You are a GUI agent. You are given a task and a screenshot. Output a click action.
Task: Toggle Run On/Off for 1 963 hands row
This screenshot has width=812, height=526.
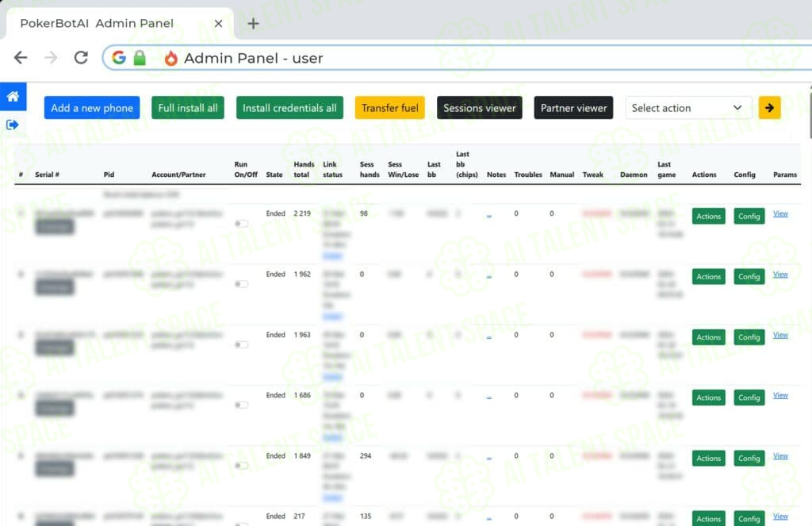(x=241, y=344)
